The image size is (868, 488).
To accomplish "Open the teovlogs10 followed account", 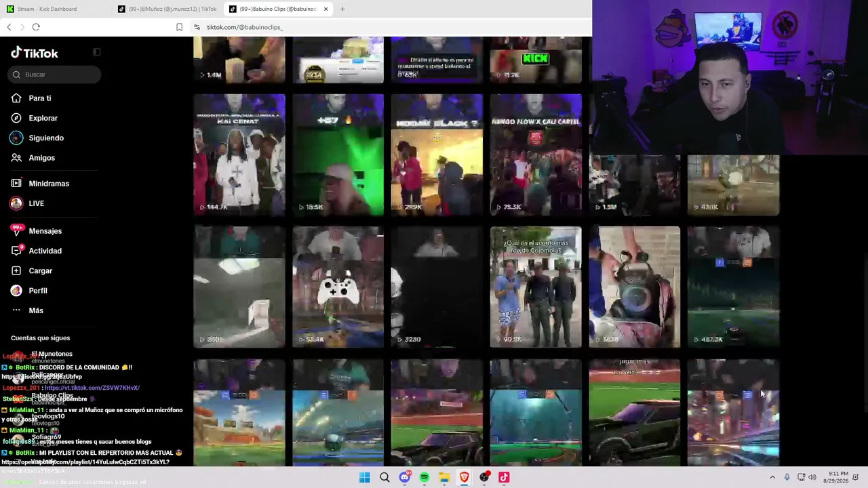I will tap(47, 419).
